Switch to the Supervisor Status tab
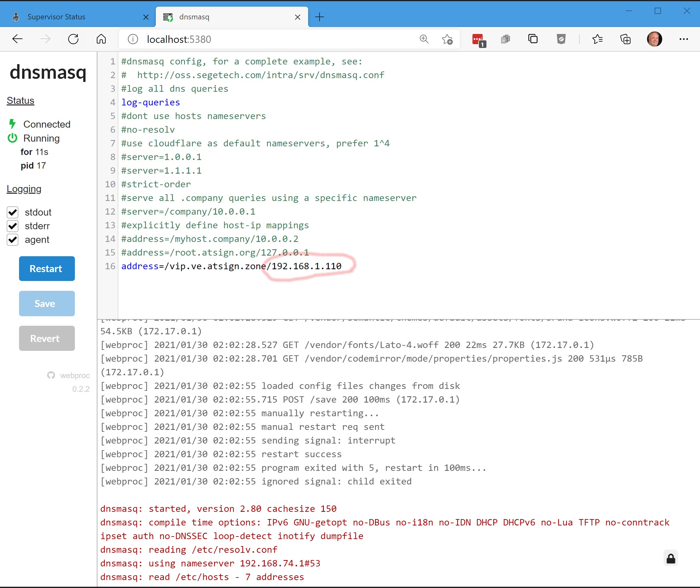This screenshot has width=700, height=588. (x=78, y=17)
